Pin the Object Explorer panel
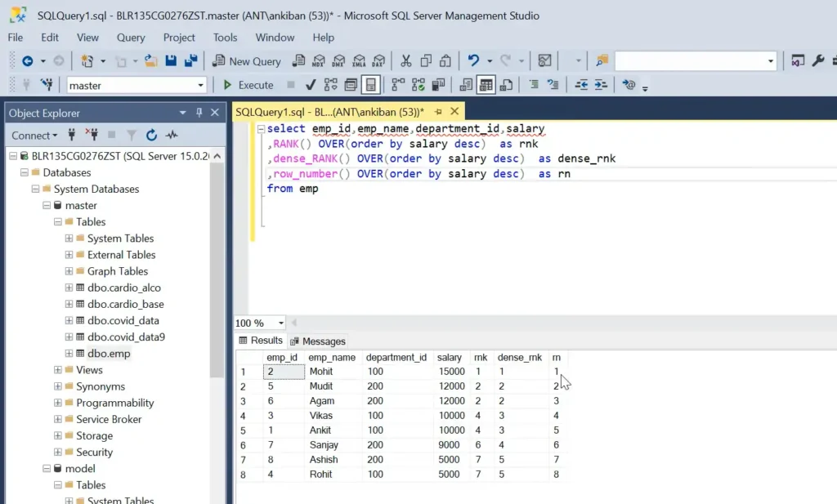Screen dimensions: 837x504 pyautogui.click(x=199, y=113)
